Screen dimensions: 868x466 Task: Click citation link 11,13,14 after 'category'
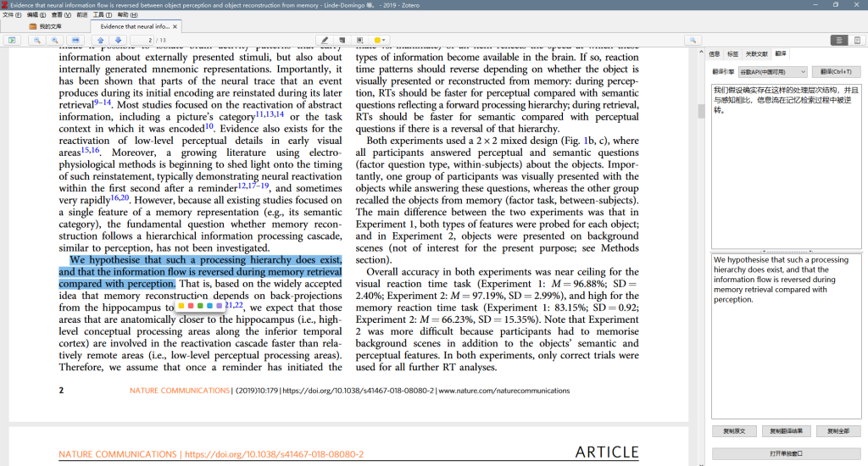click(270, 114)
